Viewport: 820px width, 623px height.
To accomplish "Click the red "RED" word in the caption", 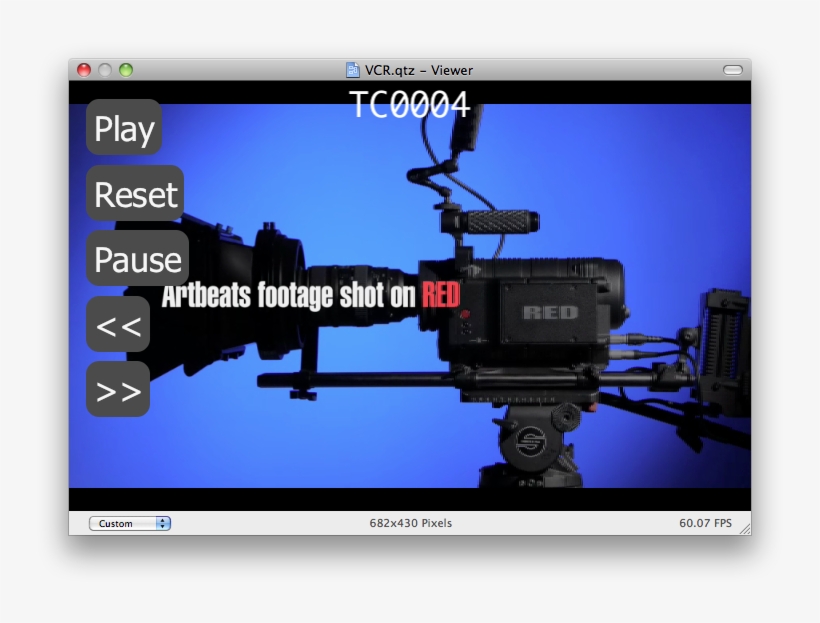I will [440, 295].
